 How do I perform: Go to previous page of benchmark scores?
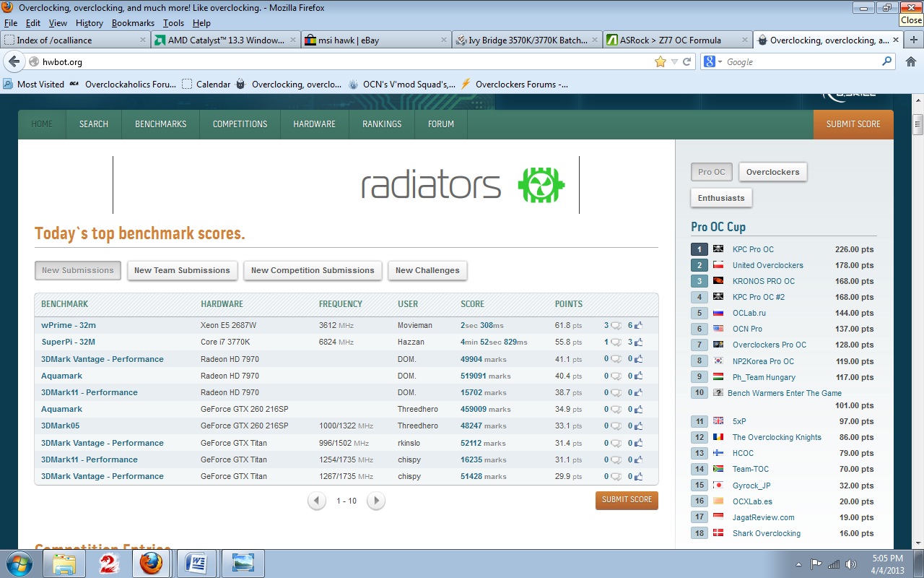click(316, 501)
